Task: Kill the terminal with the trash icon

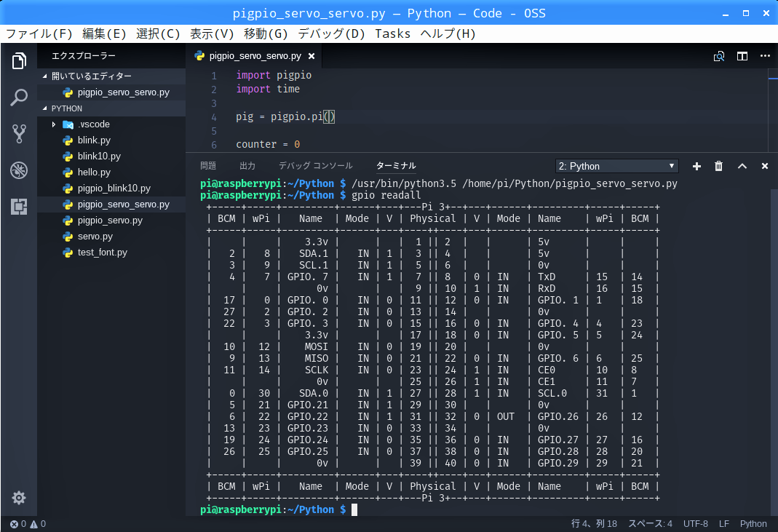Action: (x=718, y=166)
